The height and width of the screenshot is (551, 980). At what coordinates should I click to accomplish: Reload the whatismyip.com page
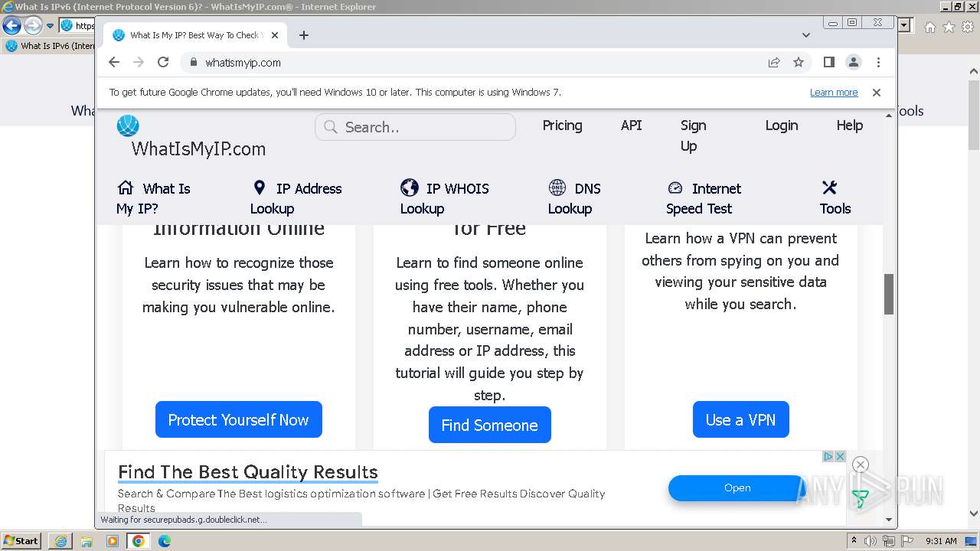[x=163, y=62]
